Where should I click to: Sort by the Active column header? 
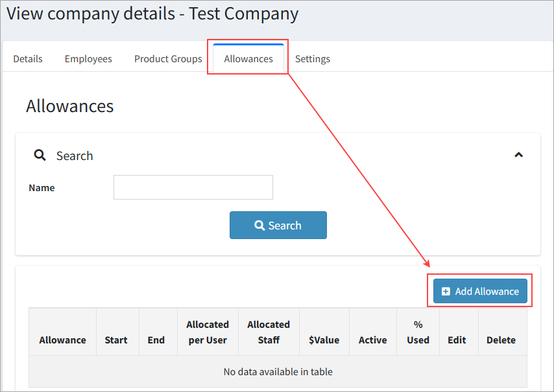(x=373, y=332)
